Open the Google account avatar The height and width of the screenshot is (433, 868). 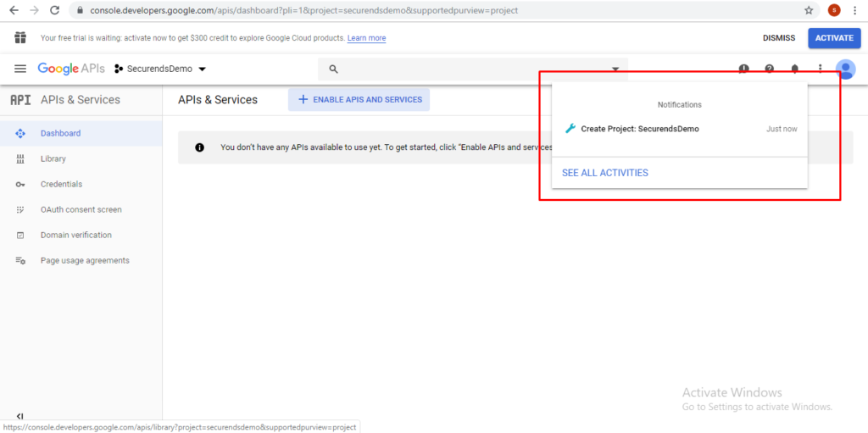coord(845,69)
